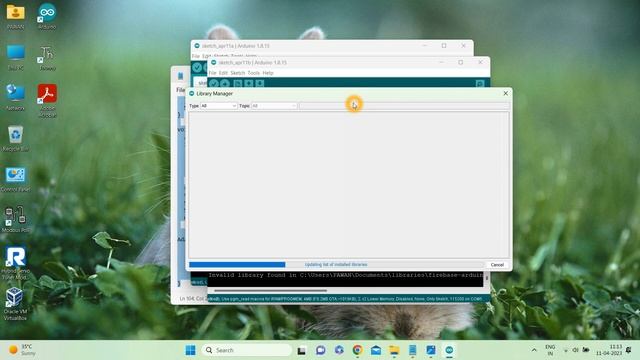Cancel the library list update

[497, 265]
